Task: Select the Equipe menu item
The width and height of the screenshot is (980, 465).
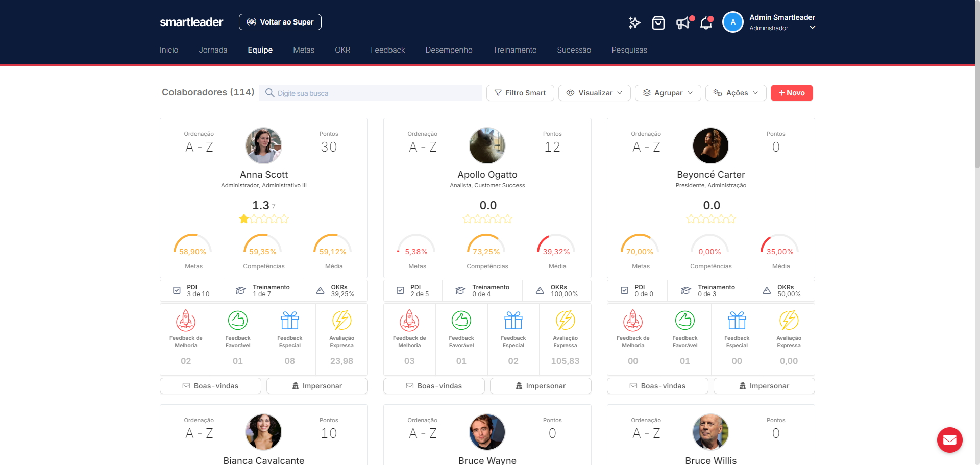Action: (x=260, y=50)
